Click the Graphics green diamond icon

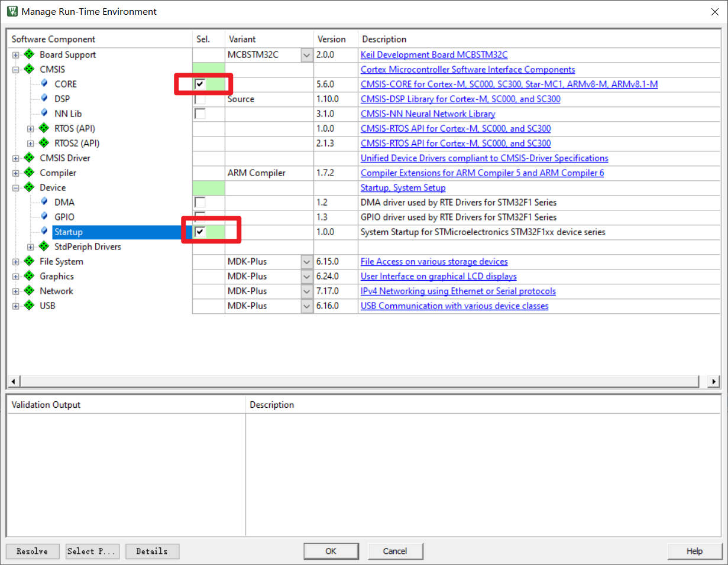click(x=29, y=276)
